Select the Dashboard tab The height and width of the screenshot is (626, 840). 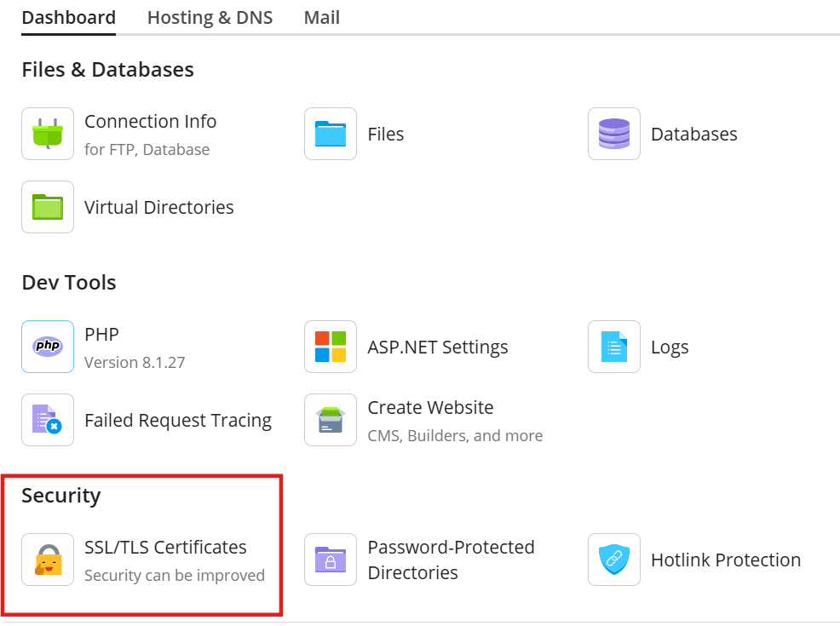(x=68, y=18)
